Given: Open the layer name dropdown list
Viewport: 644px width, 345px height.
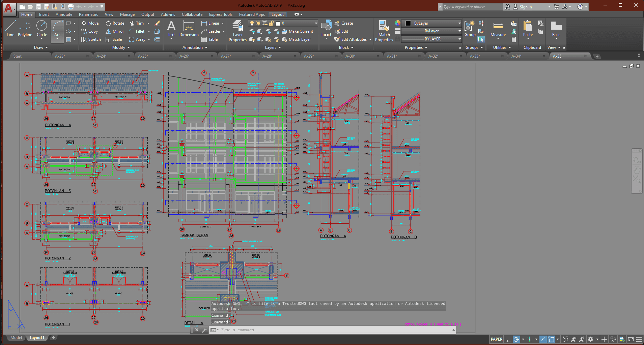Looking at the screenshot, I should tap(316, 23).
